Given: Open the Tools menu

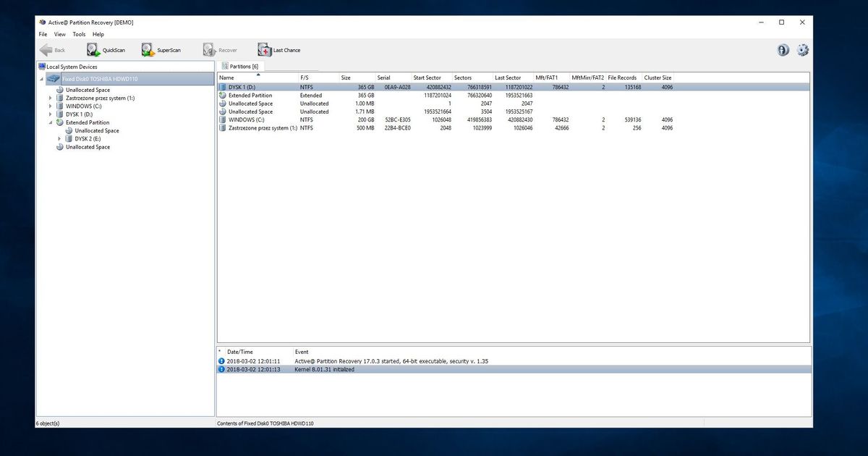Looking at the screenshot, I should coord(79,34).
